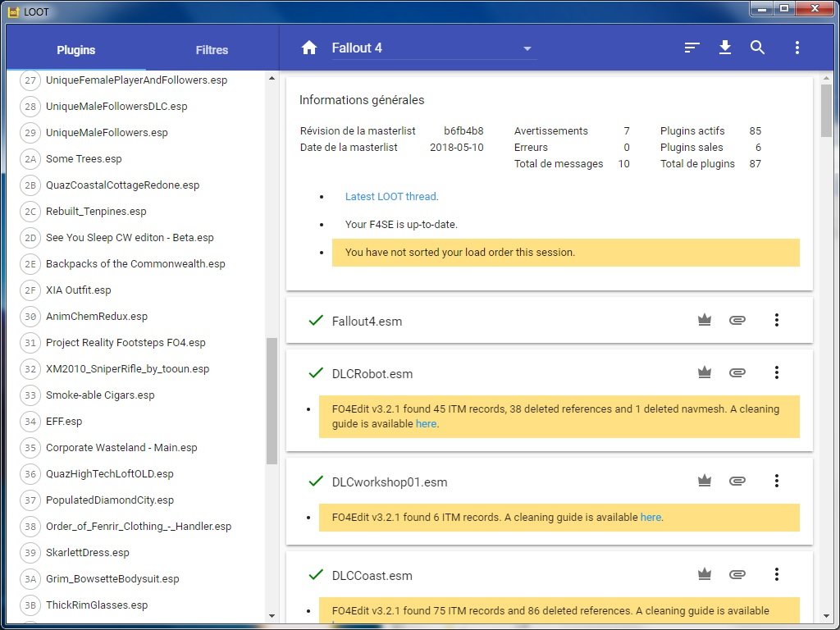Select UniqueFemalePlayerAndFollowers.esp in plugin list
The width and height of the screenshot is (840, 630).
pos(136,80)
